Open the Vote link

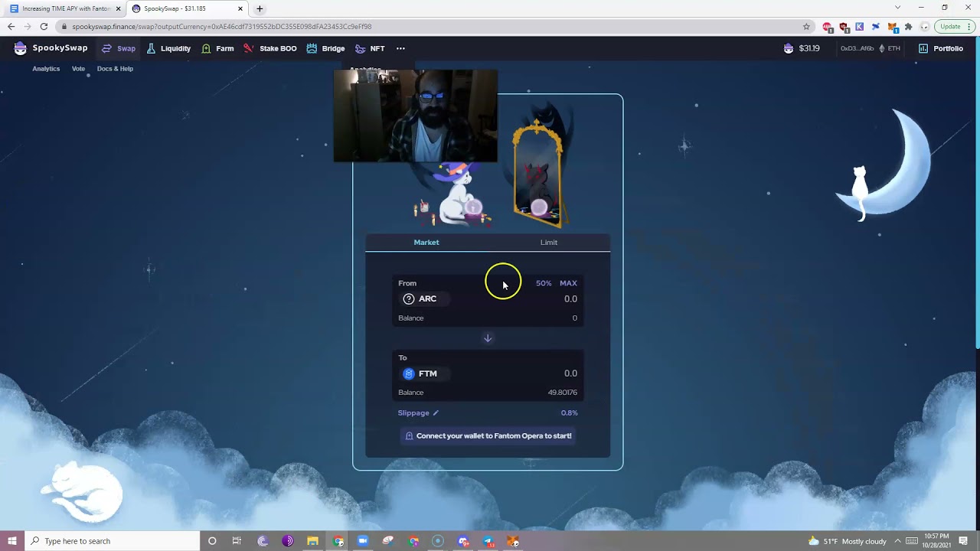tap(78, 69)
